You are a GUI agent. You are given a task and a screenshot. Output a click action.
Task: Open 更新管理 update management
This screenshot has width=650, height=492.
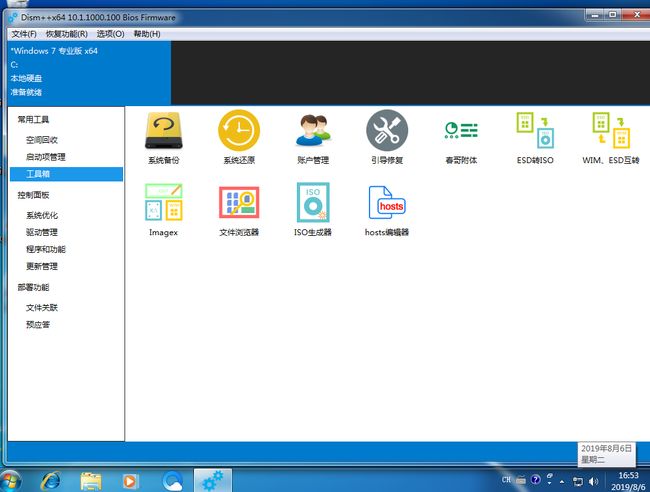41,266
